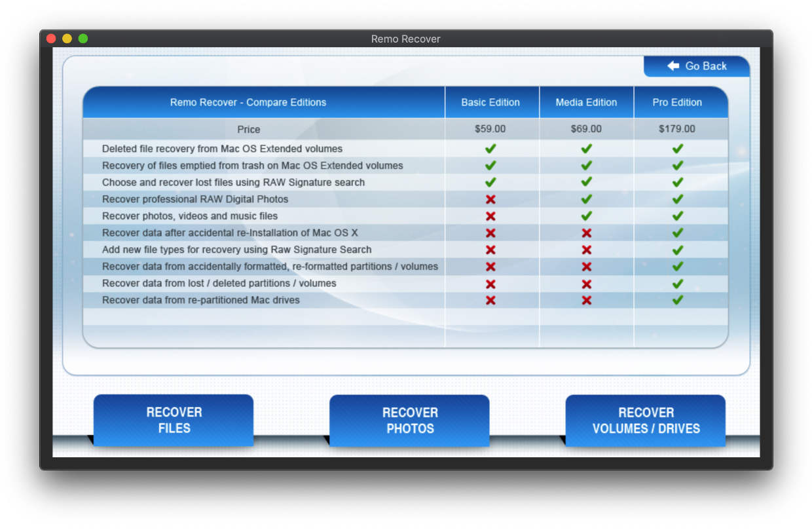Click Basic red cross for lost / deleted partitions

coord(490,284)
